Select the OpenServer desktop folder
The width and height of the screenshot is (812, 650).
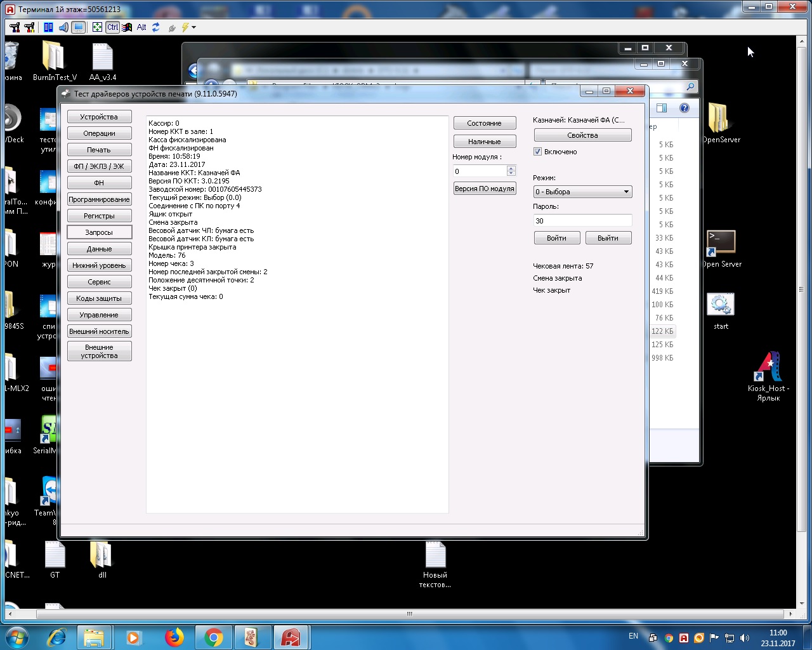coord(720,123)
